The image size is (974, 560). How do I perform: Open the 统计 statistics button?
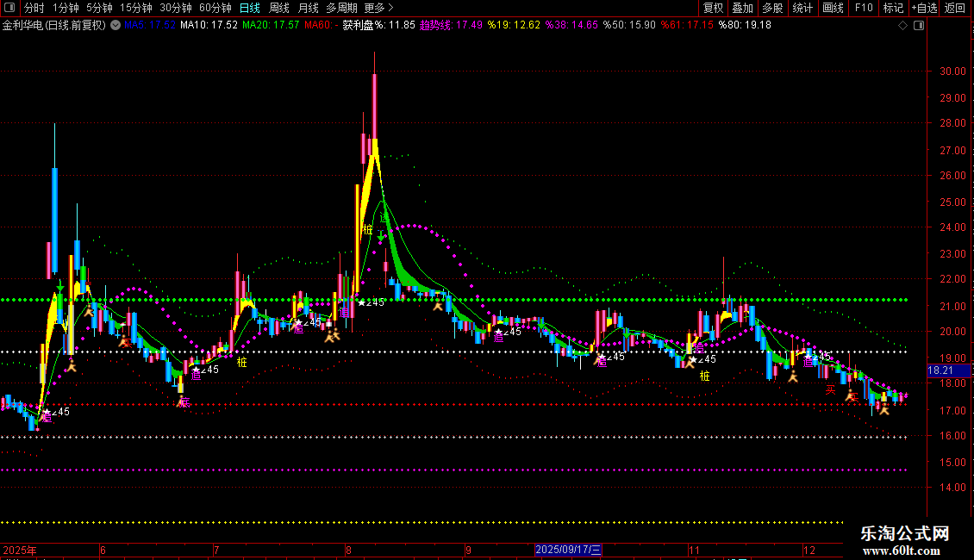click(x=802, y=8)
